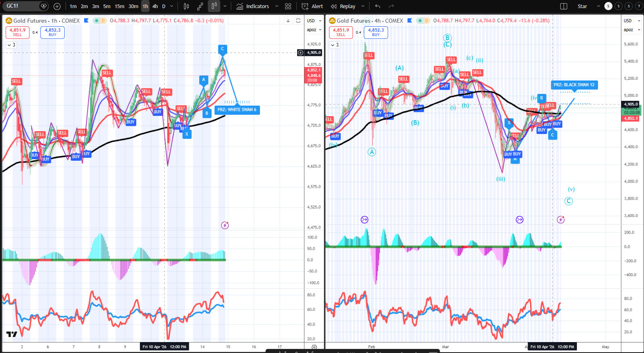The image size is (644, 353).
Task: Click the PRZ: WHITE SWAN 6 label
Action: 237,110
